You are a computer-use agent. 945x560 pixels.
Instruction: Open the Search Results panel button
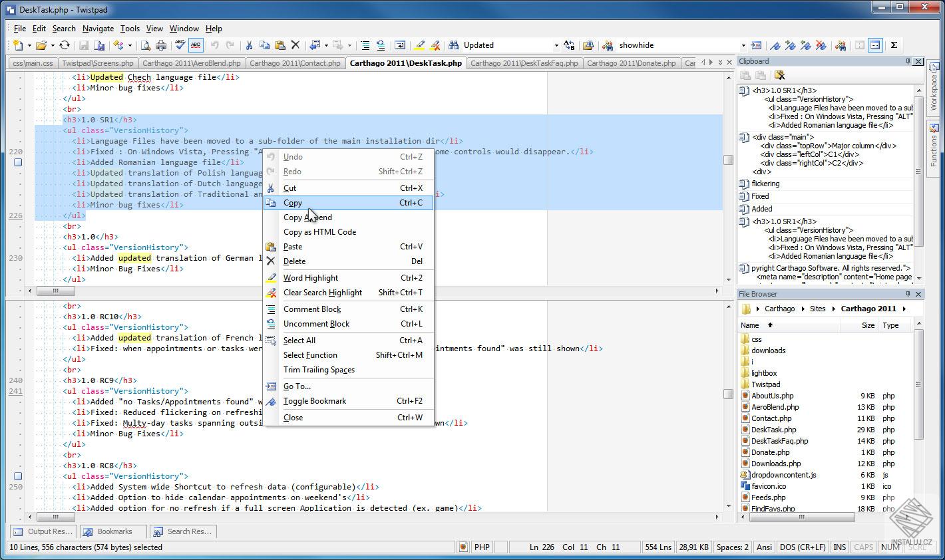click(182, 531)
